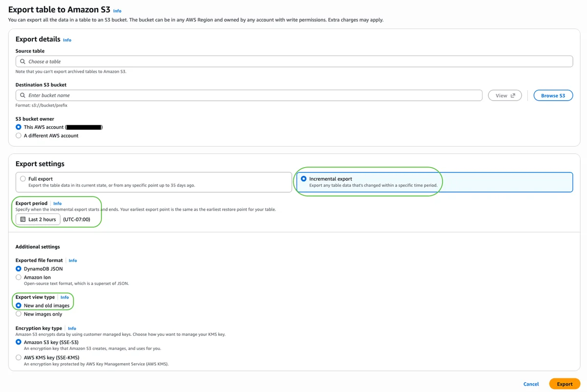Choose A different AWS account option
This screenshot has height=392, width=587.
pyautogui.click(x=19, y=135)
